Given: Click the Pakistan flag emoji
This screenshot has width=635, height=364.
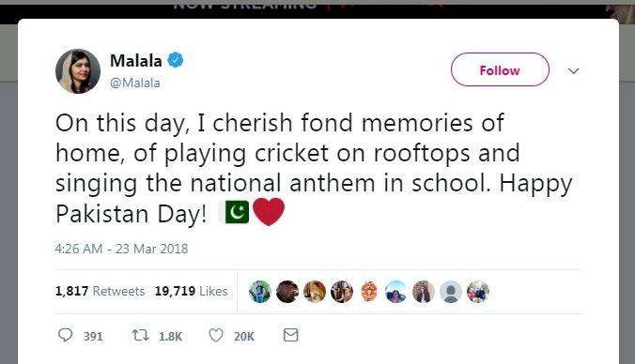Looking at the screenshot, I should (x=234, y=212).
